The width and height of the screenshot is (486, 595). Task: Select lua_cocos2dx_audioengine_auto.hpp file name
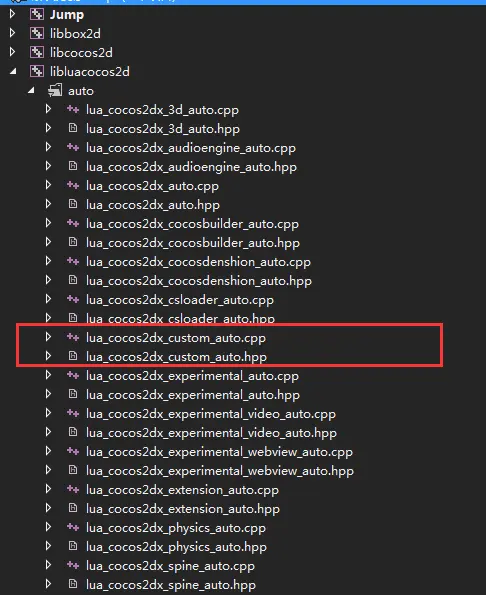click(x=191, y=167)
